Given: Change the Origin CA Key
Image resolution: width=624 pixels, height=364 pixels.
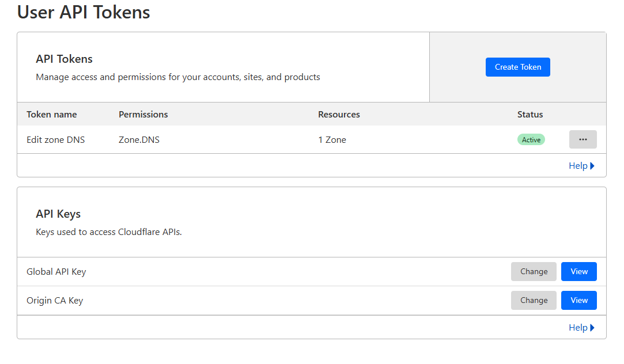Looking at the screenshot, I should pos(534,300).
